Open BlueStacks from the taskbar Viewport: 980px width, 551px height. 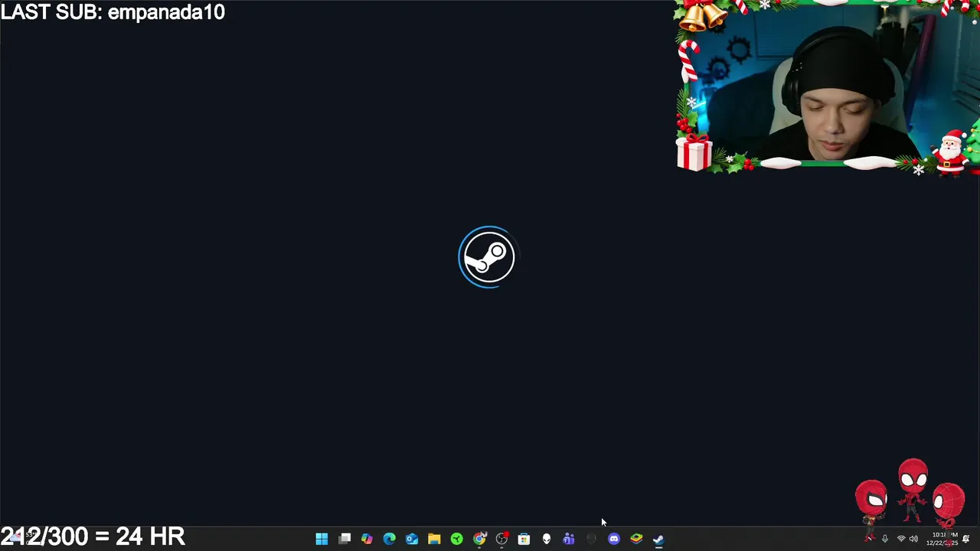(x=636, y=539)
